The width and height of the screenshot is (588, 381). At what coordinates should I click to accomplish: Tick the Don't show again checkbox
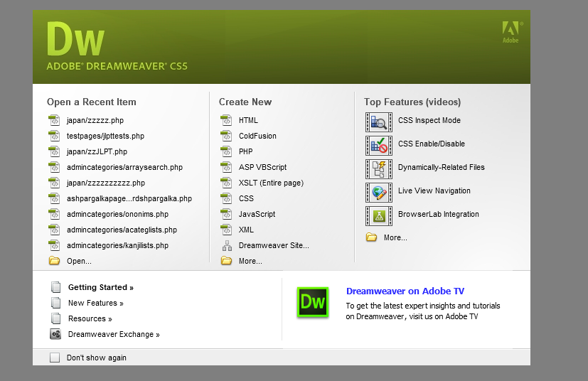(55, 358)
